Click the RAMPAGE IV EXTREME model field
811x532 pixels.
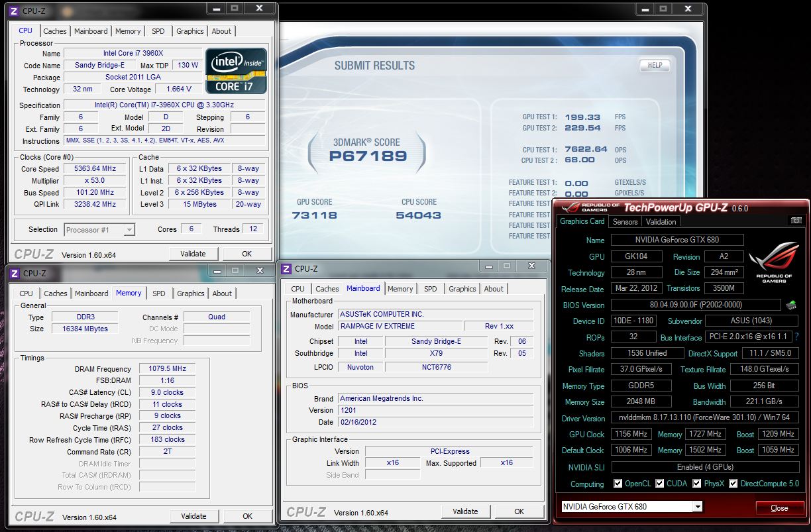(399, 327)
